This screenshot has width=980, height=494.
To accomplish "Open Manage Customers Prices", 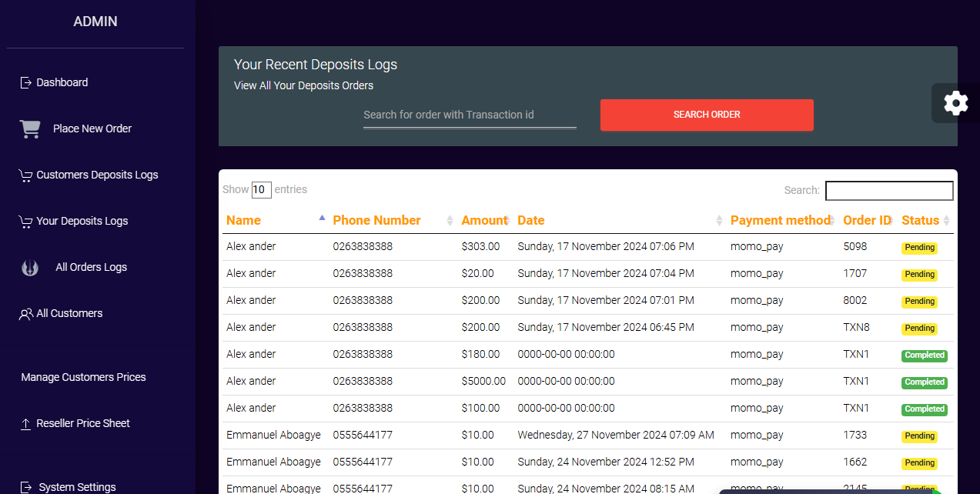I will pos(83,377).
